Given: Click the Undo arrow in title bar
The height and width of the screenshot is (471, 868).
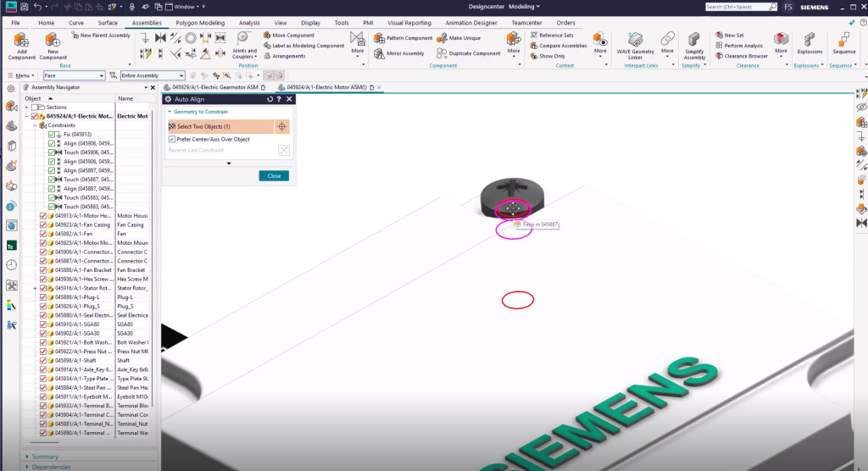Looking at the screenshot, I should [x=37, y=7].
